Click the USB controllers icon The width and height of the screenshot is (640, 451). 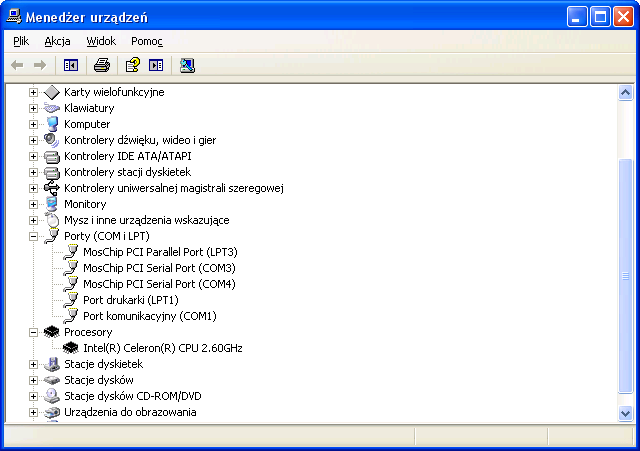click(51, 188)
